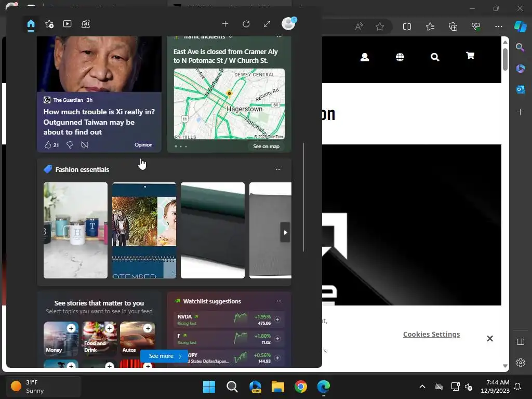Open comments on the Xi Taiwan article
532x399 pixels.
pyautogui.click(x=85, y=145)
